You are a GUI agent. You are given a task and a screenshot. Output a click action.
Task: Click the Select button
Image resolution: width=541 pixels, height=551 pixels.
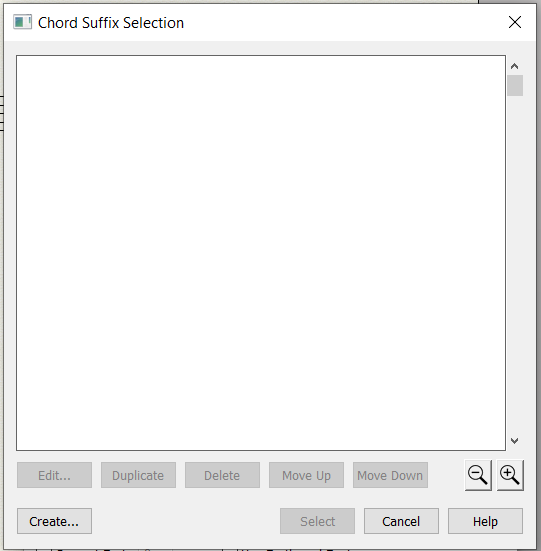click(317, 521)
